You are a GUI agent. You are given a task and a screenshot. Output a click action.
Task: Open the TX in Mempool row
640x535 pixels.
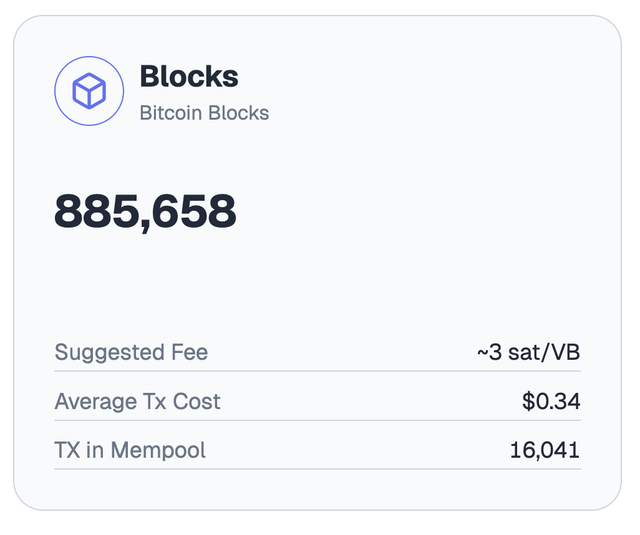(x=318, y=451)
